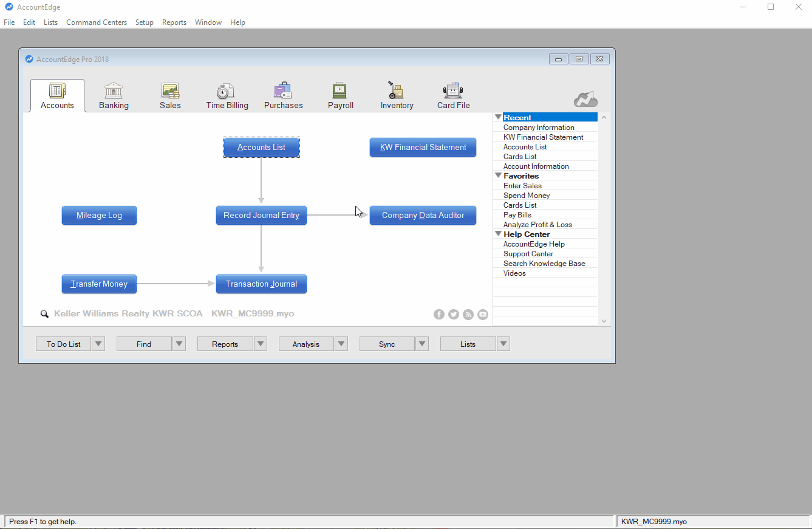Click the Record Journal Entry button
This screenshot has height=529, width=812.
pos(261,216)
